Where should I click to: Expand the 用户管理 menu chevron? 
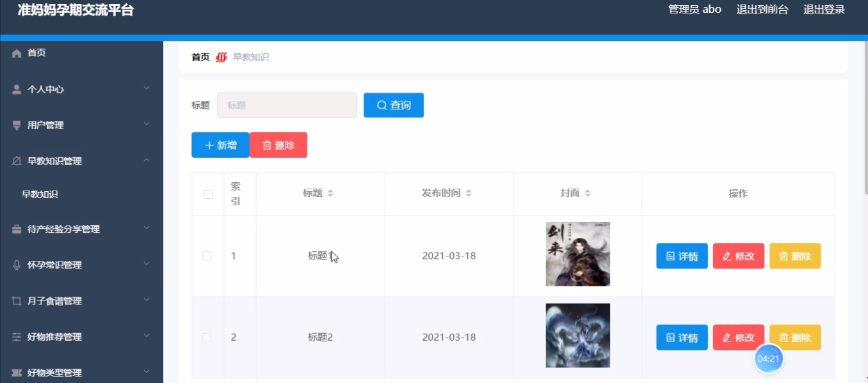(x=147, y=124)
